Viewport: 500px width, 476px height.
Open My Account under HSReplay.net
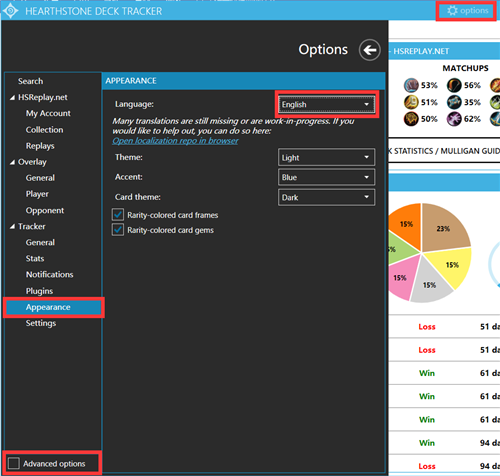(48, 113)
